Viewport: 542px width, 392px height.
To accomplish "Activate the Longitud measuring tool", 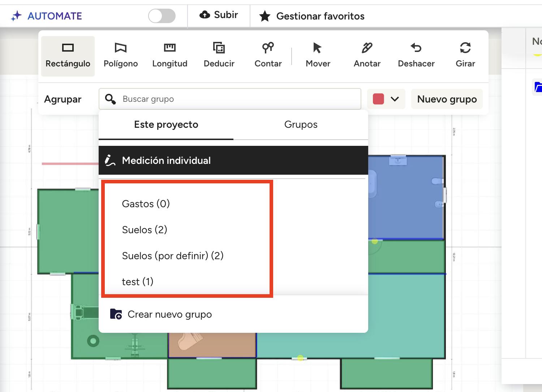I will (x=169, y=56).
